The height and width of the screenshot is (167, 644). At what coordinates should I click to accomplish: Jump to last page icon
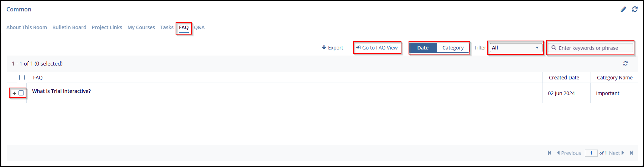632,153
